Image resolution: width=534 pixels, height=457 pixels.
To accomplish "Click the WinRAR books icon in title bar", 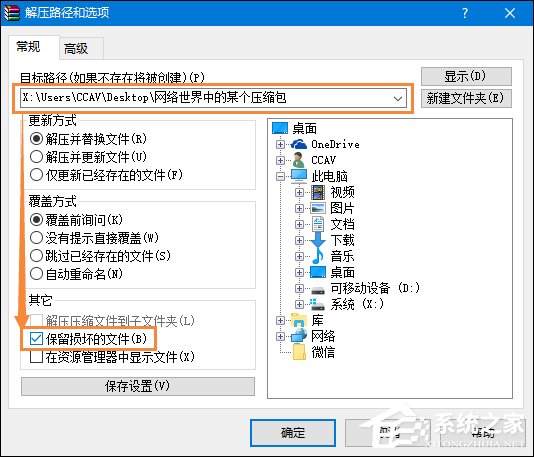I will click(x=12, y=13).
